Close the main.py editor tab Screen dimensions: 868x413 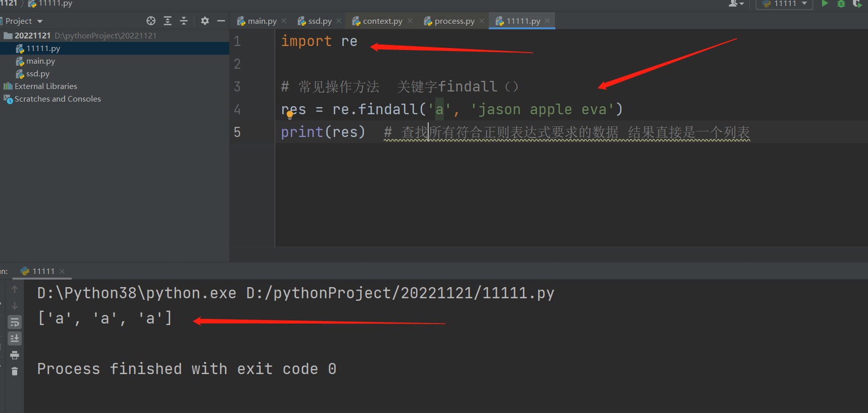coord(284,21)
